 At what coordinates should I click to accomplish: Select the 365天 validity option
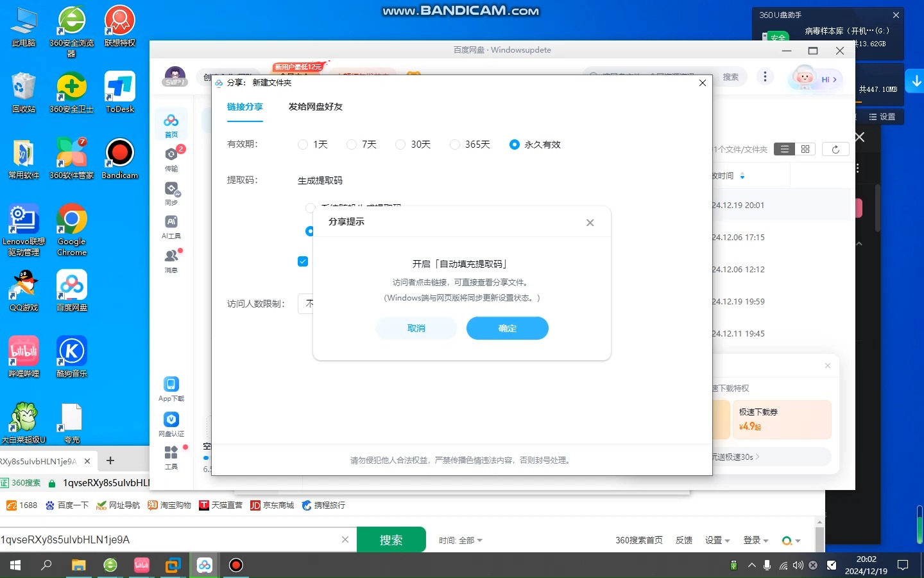[470, 144]
